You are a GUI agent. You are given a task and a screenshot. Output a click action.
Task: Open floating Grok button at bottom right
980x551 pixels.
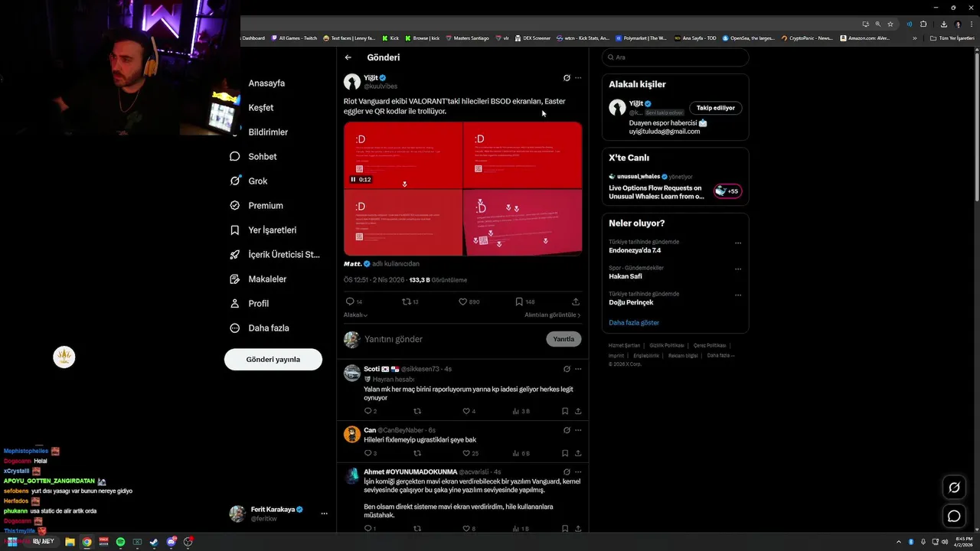[954, 487]
